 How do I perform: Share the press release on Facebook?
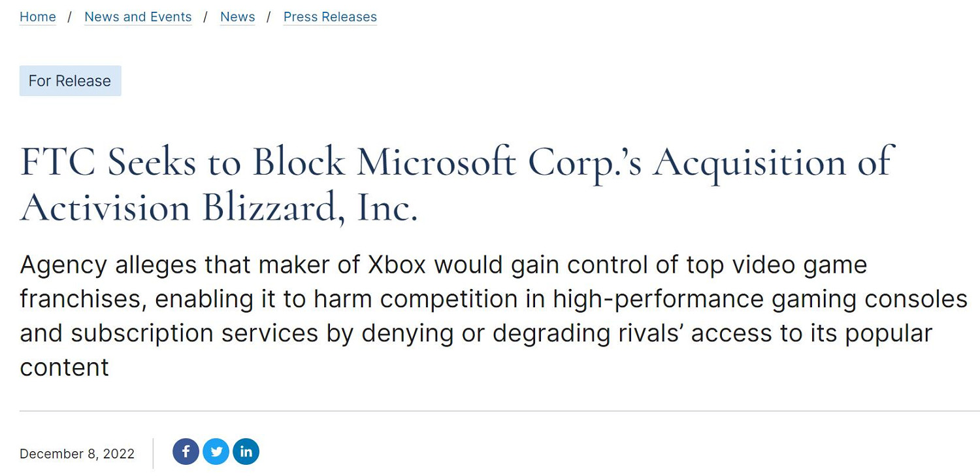coord(186,452)
